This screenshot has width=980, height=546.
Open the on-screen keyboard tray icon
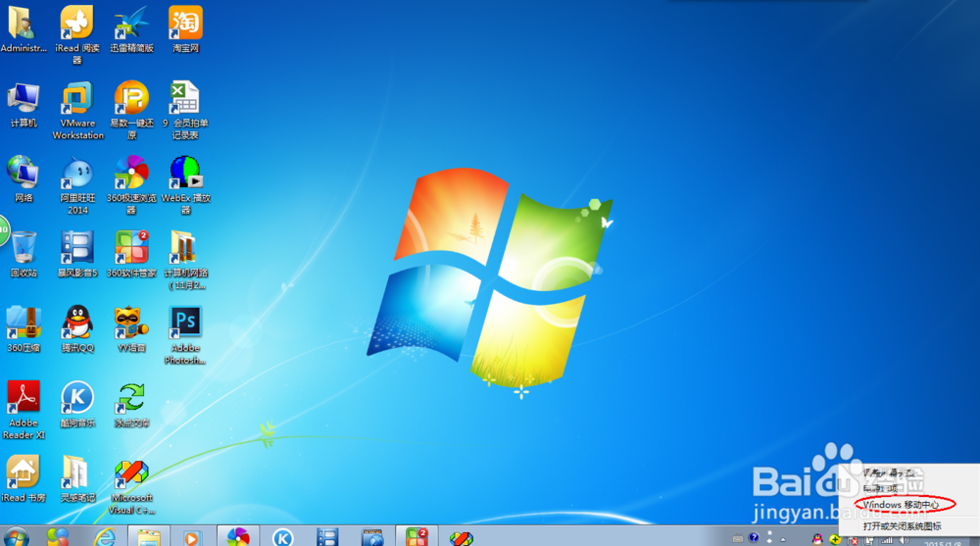[738, 538]
